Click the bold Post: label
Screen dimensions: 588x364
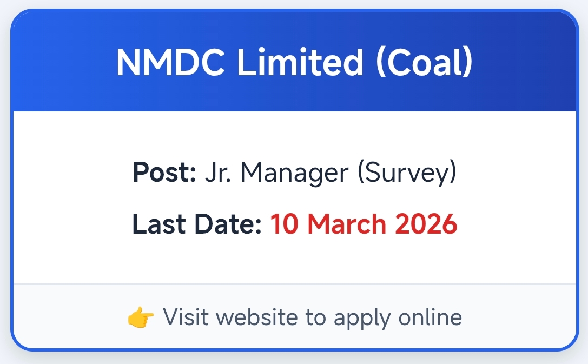pos(164,173)
